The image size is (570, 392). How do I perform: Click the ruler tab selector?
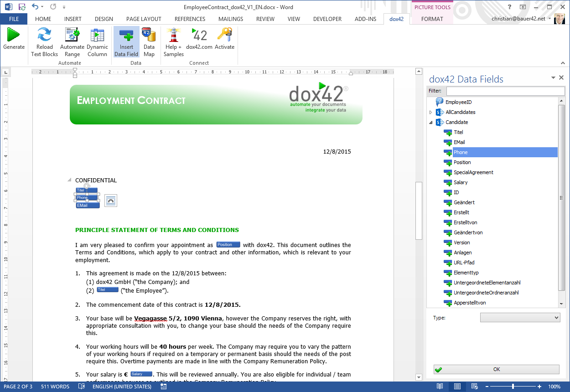point(5,72)
